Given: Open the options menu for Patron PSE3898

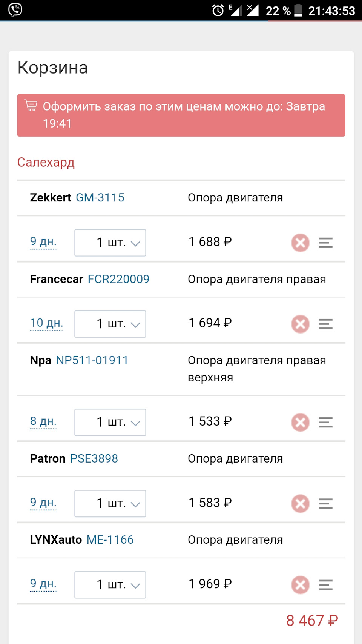Looking at the screenshot, I should pos(325,503).
